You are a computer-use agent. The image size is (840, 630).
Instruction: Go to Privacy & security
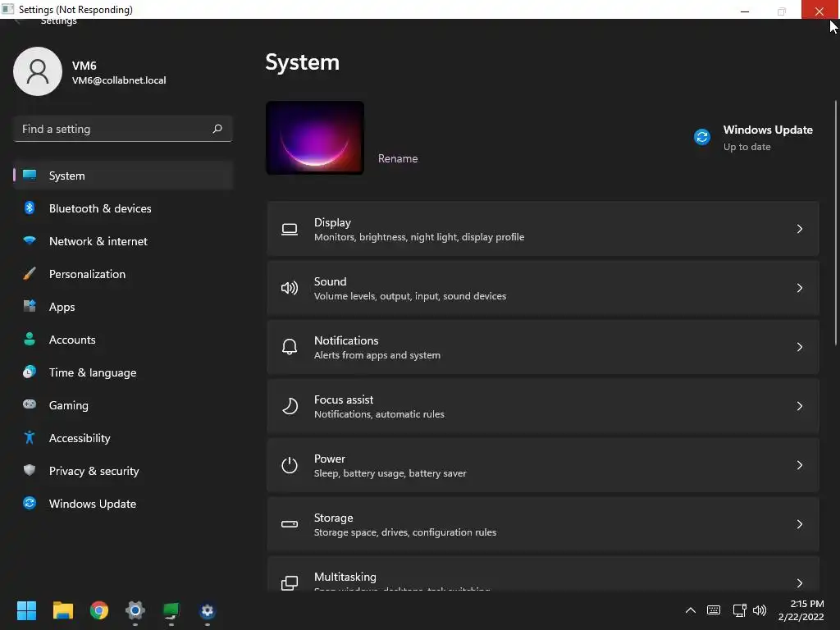click(123, 471)
